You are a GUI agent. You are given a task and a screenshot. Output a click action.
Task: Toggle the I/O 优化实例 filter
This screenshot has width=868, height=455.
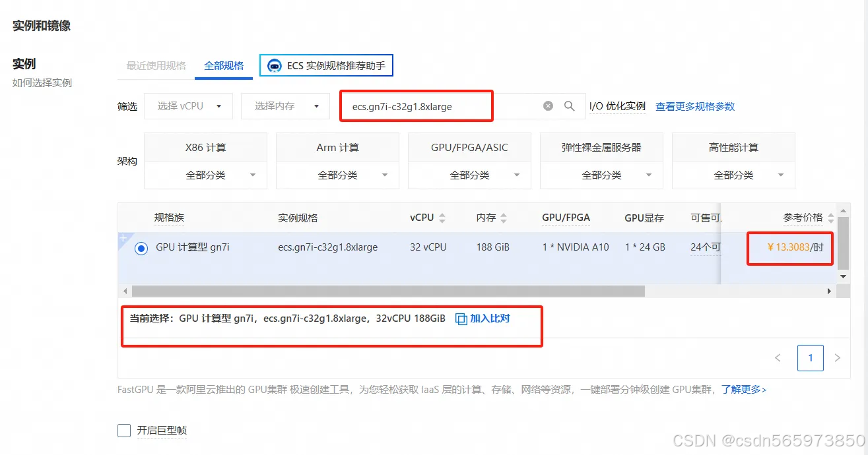coord(617,105)
